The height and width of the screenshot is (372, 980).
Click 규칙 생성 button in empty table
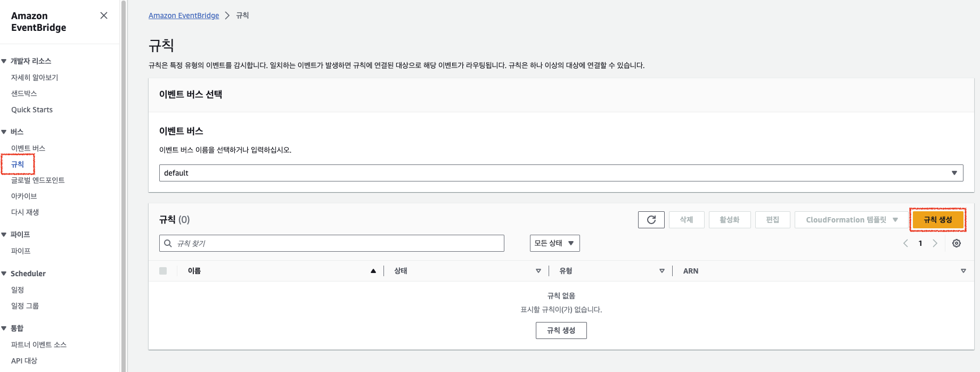[561, 330]
